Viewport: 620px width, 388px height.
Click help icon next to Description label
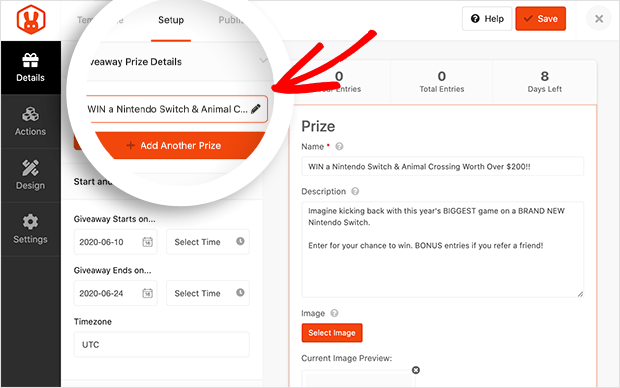click(355, 191)
